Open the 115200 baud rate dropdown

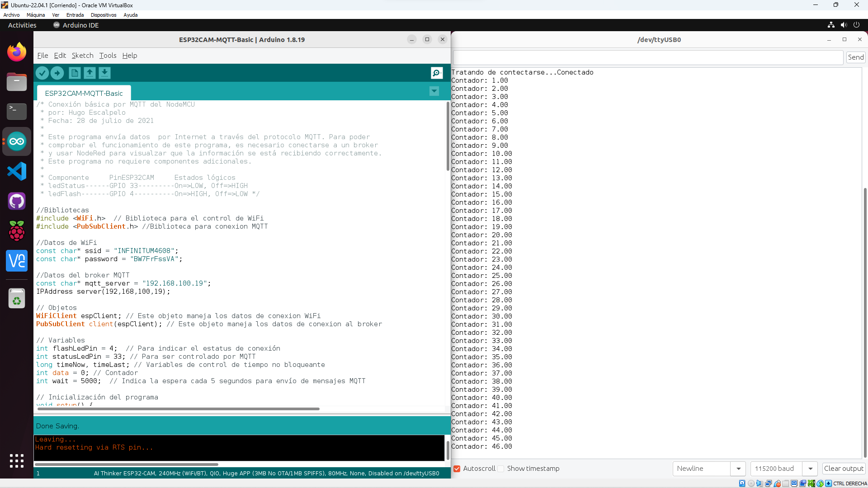(810, 469)
